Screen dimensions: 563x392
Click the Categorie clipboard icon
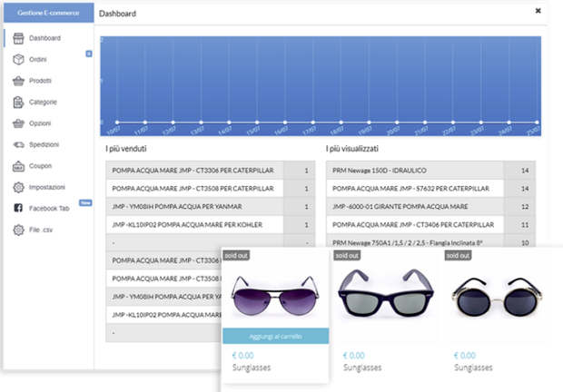coord(18,103)
